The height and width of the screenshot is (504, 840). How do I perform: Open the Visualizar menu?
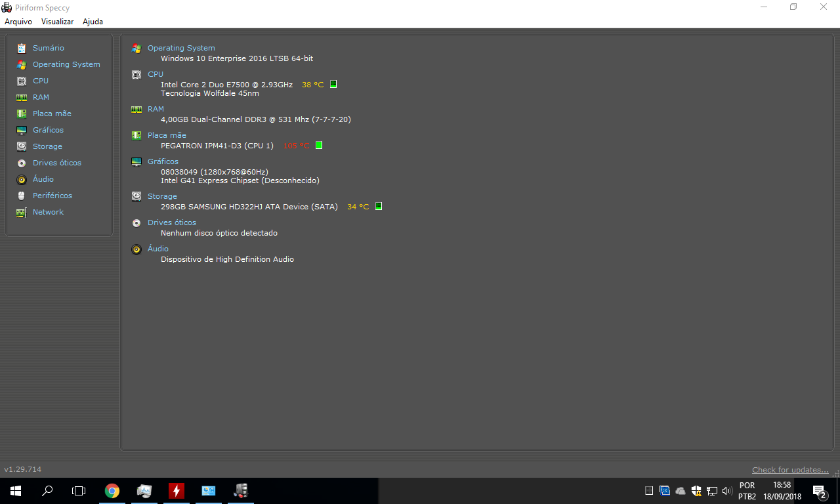pos(57,22)
